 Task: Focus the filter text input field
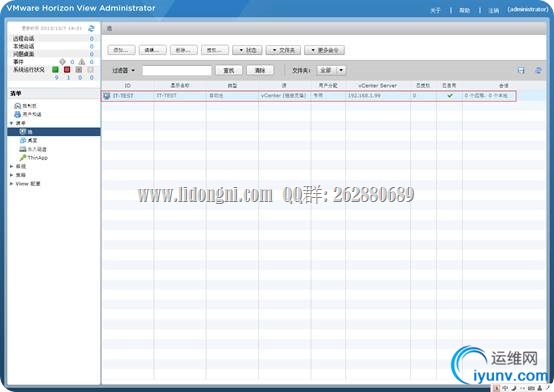click(177, 70)
